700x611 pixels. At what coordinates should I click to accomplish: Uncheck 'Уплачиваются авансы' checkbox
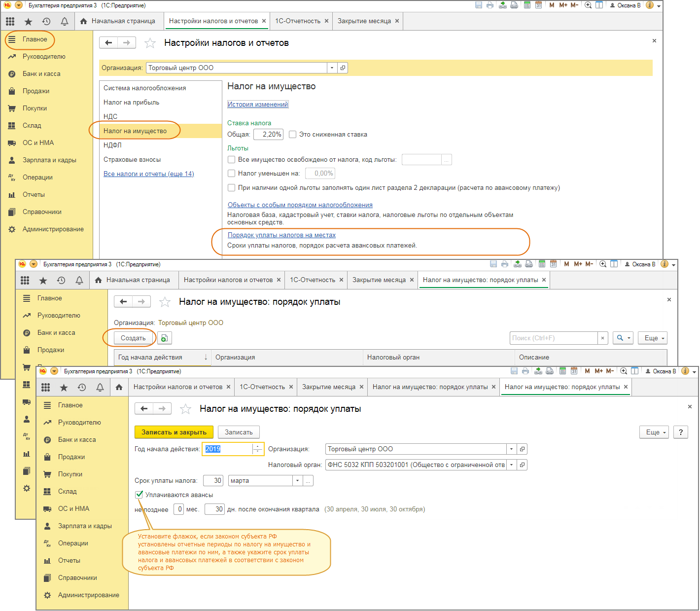point(140,495)
